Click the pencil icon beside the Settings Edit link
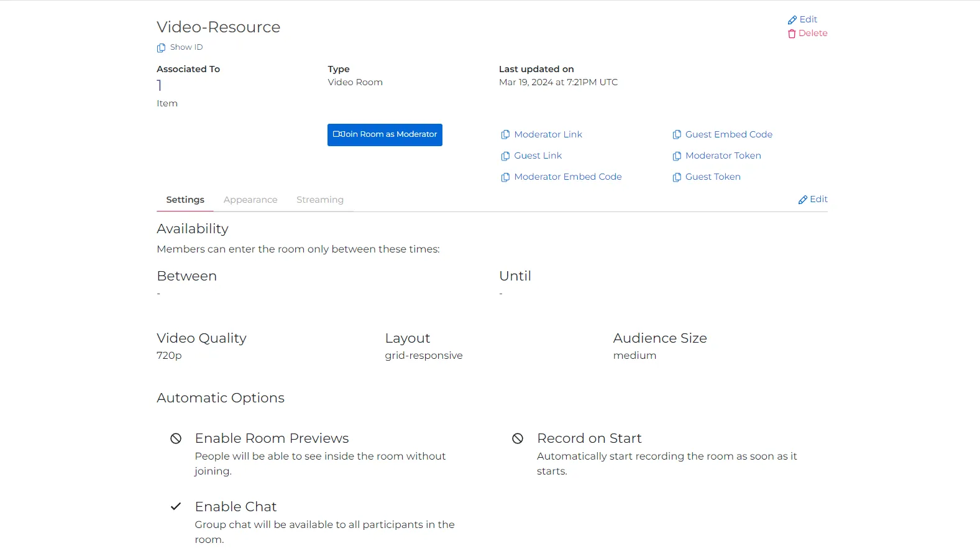 click(803, 200)
